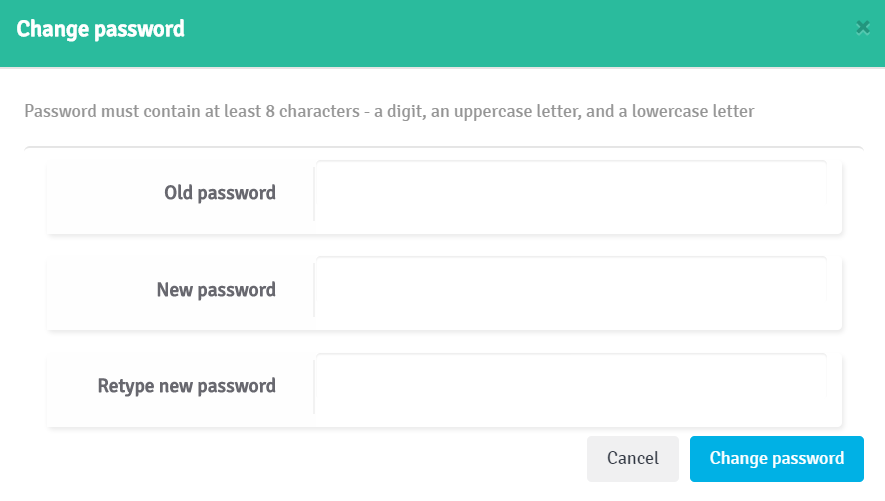The width and height of the screenshot is (885, 501).
Task: Click the Old password label
Action: click(x=220, y=193)
